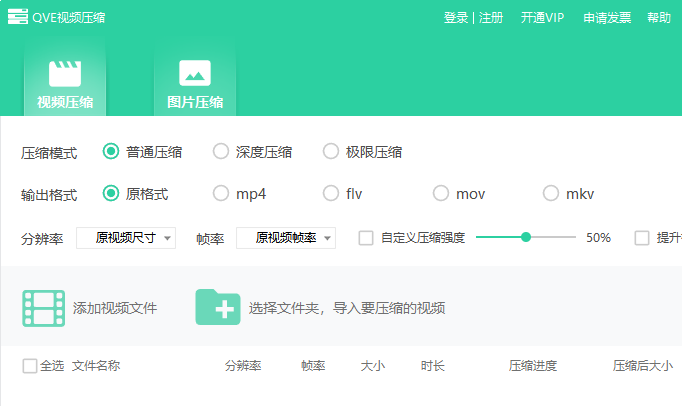Select mp4 output format
The height and width of the screenshot is (406, 682).
pos(221,193)
